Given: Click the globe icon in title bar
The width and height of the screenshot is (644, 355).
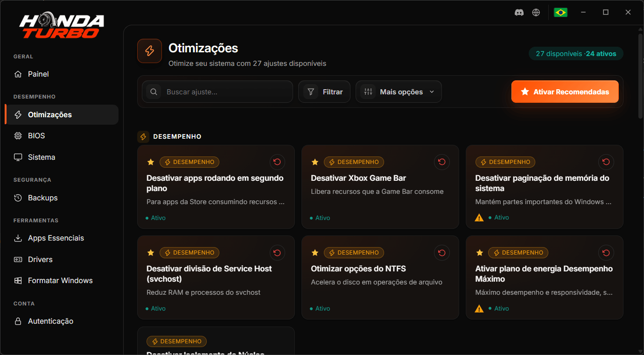Looking at the screenshot, I should pos(536,13).
